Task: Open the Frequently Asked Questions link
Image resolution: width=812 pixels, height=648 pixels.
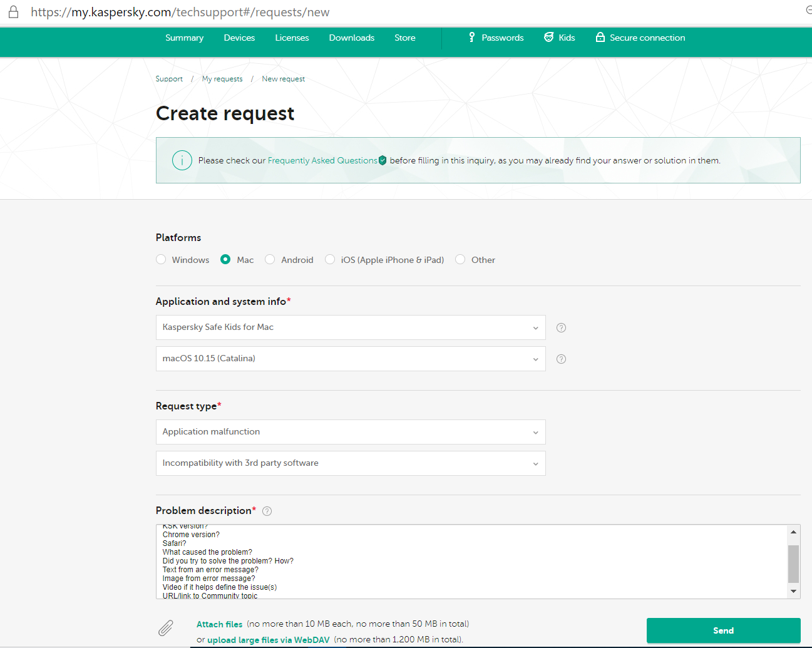Action: (x=322, y=160)
